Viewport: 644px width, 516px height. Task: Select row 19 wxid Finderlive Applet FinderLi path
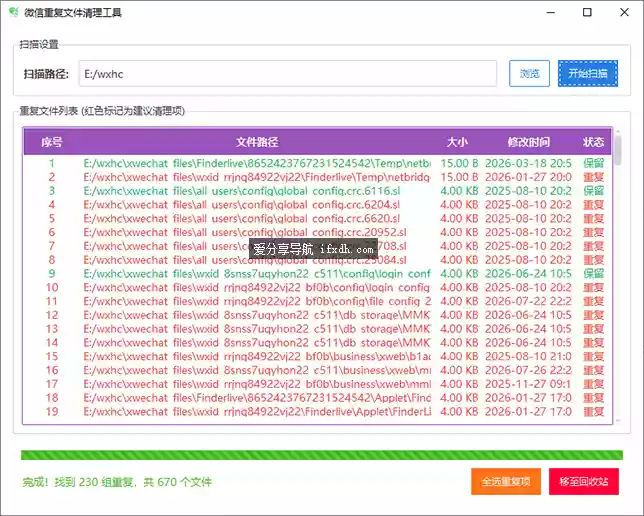click(x=257, y=411)
